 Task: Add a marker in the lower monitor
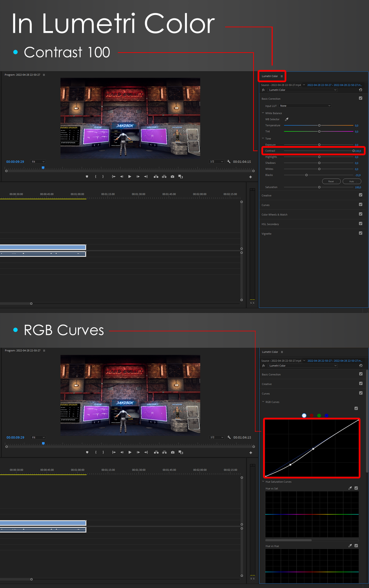(87, 452)
